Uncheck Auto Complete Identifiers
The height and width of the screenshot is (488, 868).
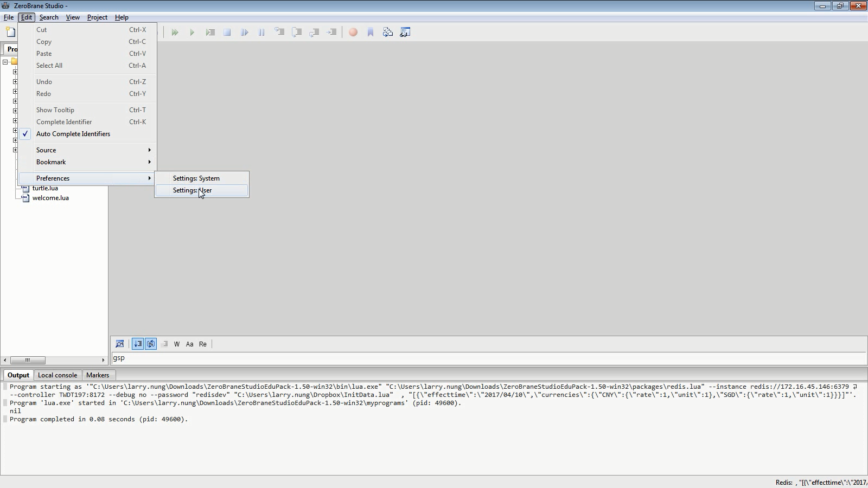coord(88,134)
